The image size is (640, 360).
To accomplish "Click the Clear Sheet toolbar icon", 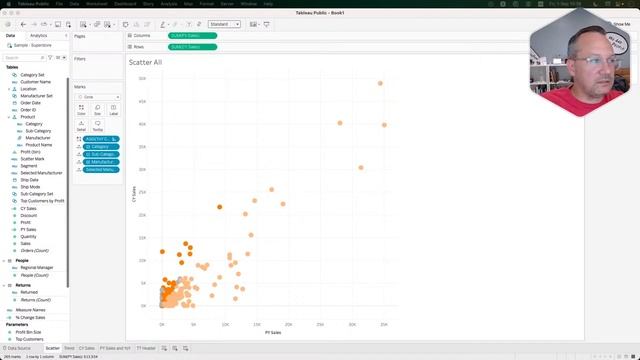I will pos(107,24).
